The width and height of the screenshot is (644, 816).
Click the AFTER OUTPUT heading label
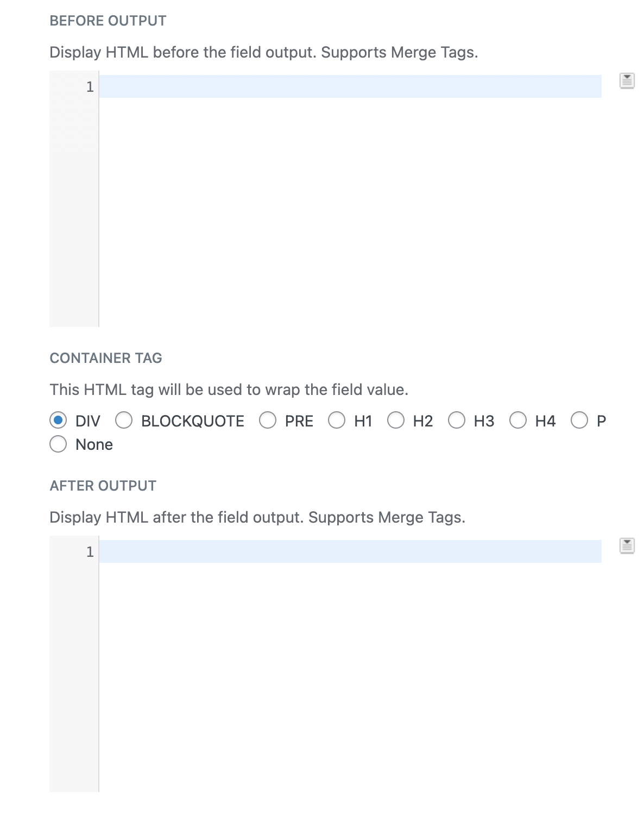tap(103, 486)
